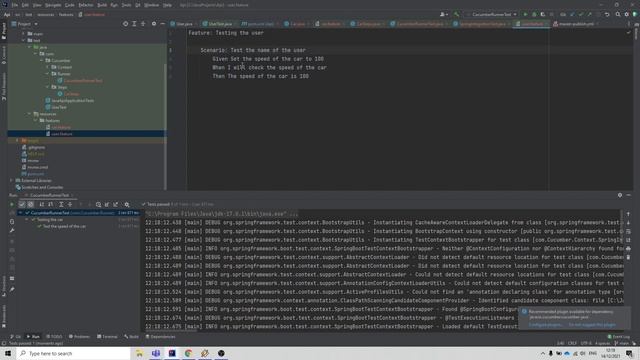Open Search Everywhere magnifier icon
Screen dimensions: 640x360
[x=618, y=14]
